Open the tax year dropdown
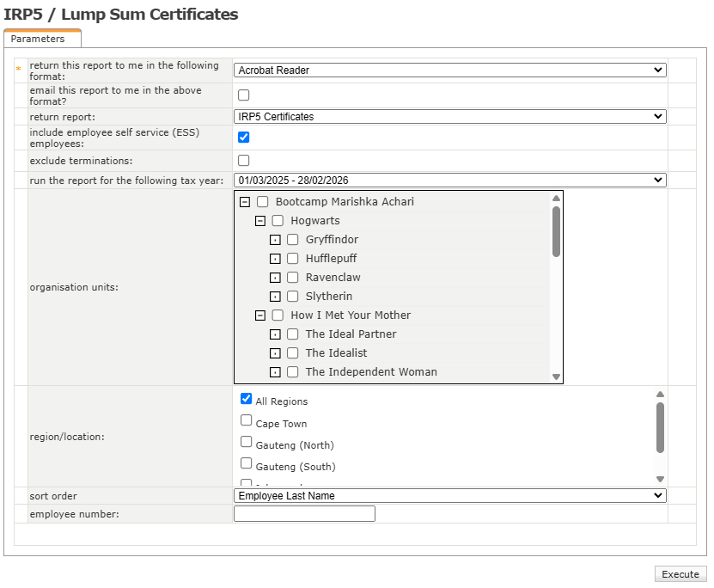Screen dimensions: 714x588 tap(449, 181)
